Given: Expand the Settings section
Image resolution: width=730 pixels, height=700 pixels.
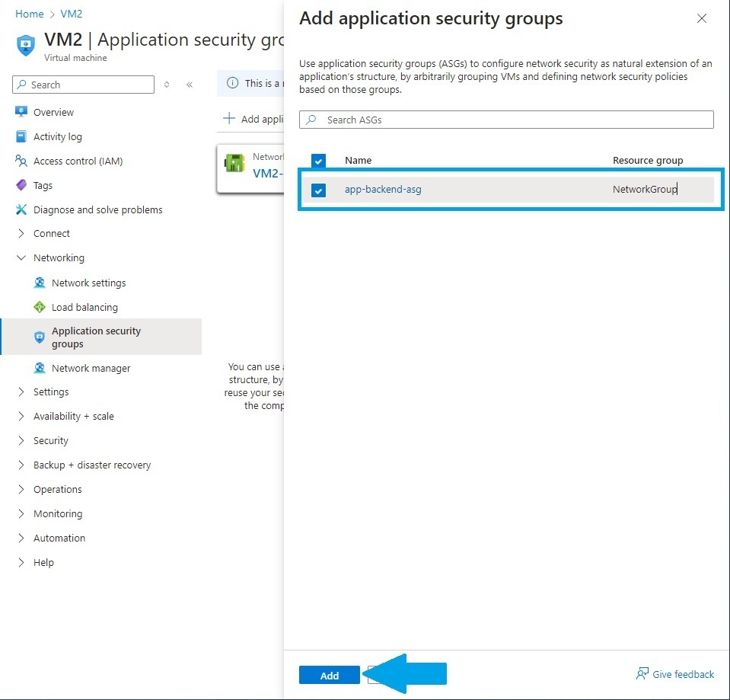Looking at the screenshot, I should click(51, 392).
